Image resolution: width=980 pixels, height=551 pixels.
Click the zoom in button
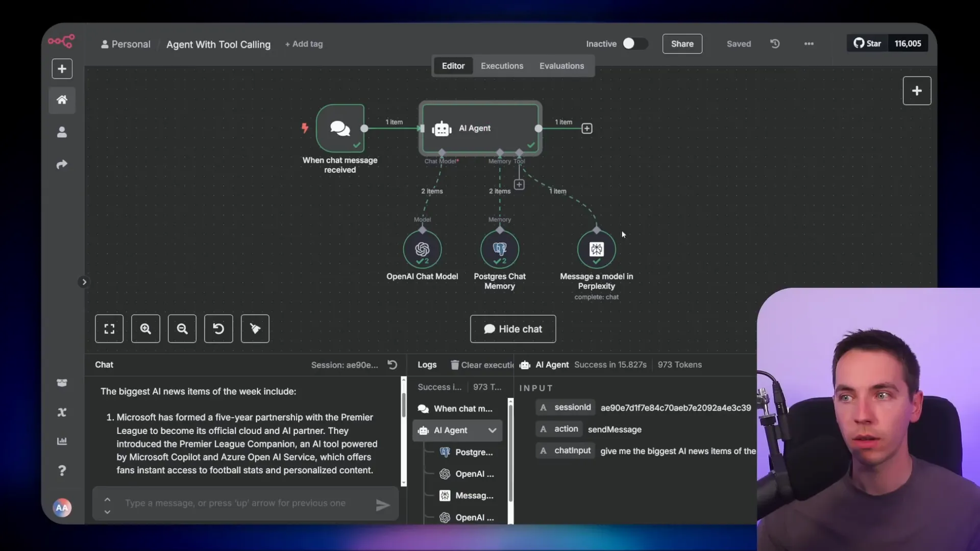coord(145,329)
